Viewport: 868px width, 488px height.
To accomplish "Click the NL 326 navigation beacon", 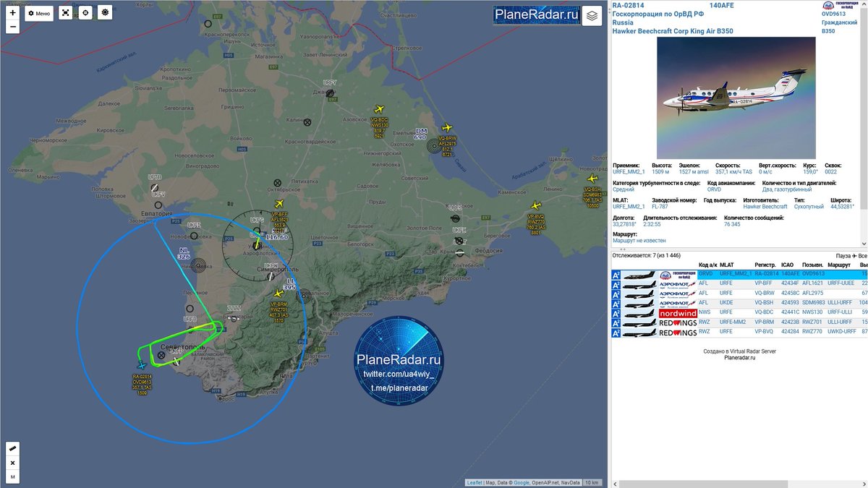I will [x=197, y=265].
